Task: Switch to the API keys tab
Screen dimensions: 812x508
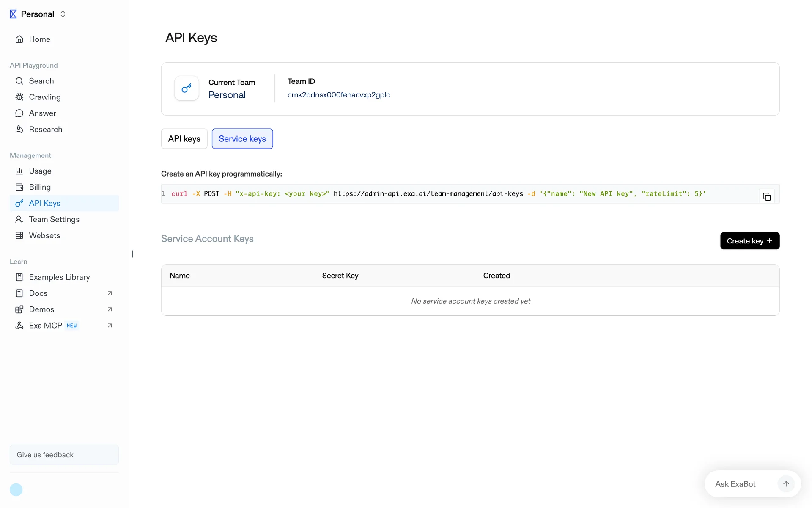Action: pos(184,139)
